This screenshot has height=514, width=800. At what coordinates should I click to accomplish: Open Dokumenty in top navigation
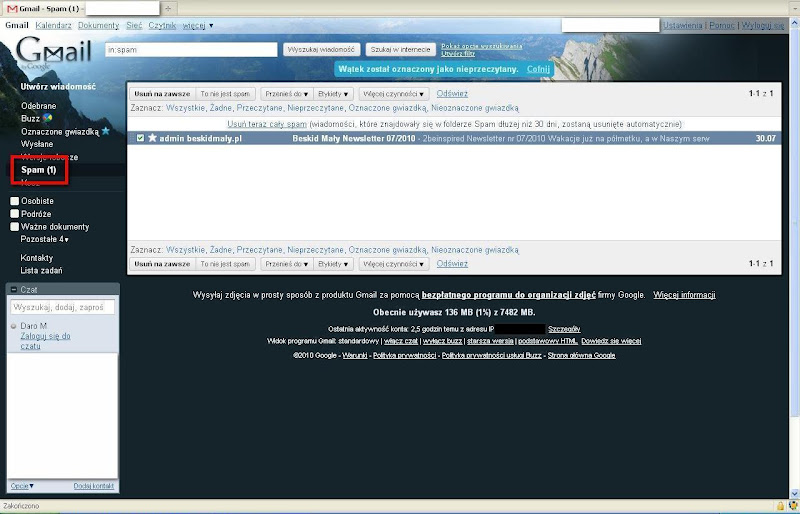point(98,25)
